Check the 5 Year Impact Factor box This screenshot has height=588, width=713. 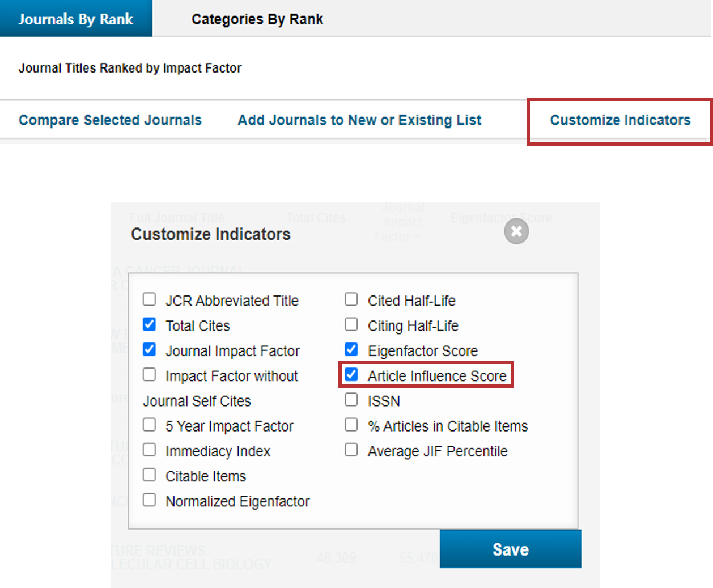click(x=149, y=425)
